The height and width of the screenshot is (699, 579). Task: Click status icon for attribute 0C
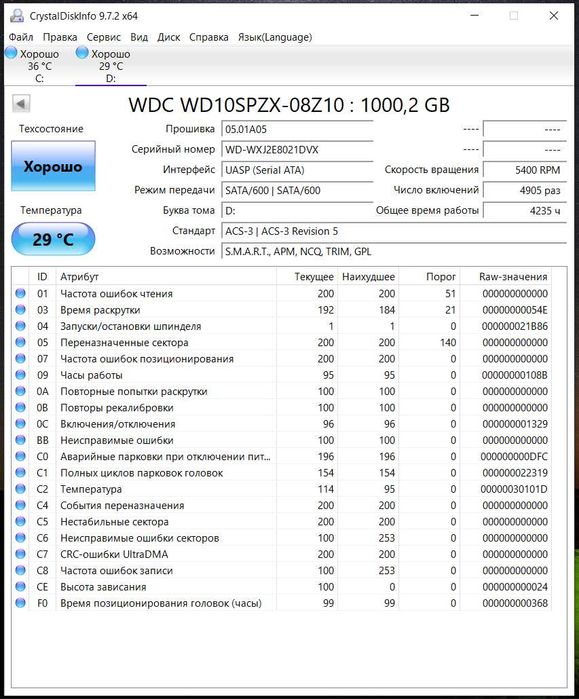tap(20, 424)
